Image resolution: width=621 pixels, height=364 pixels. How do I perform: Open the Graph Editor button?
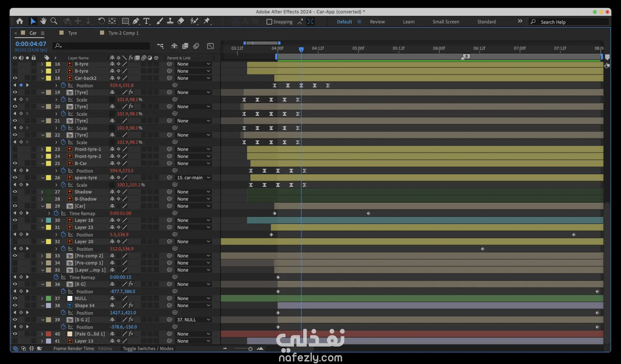(x=210, y=46)
